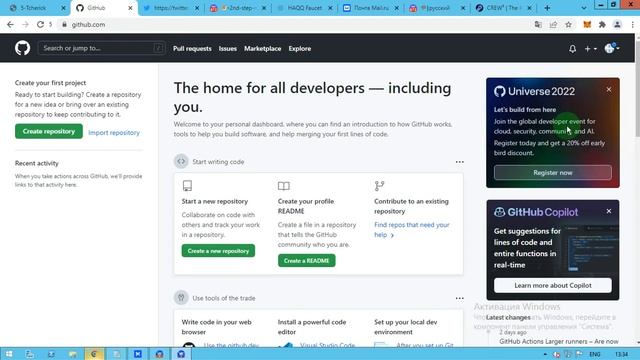Click the git fork contribute icon
640x360 pixels.
click(379, 186)
